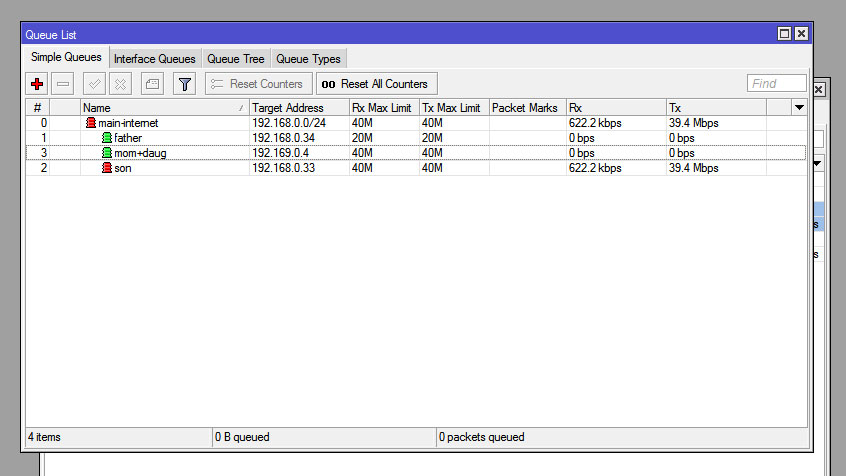846x476 pixels.
Task: Click the Enable checkmark toolbar icon
Action: click(94, 84)
